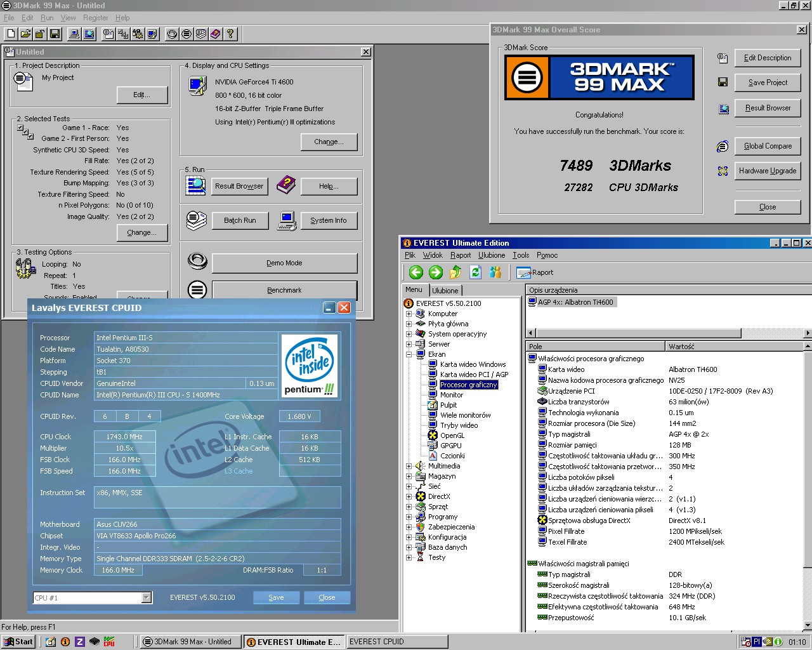Click the green back arrow in EVEREST
This screenshot has height=650, width=812.
(416, 272)
